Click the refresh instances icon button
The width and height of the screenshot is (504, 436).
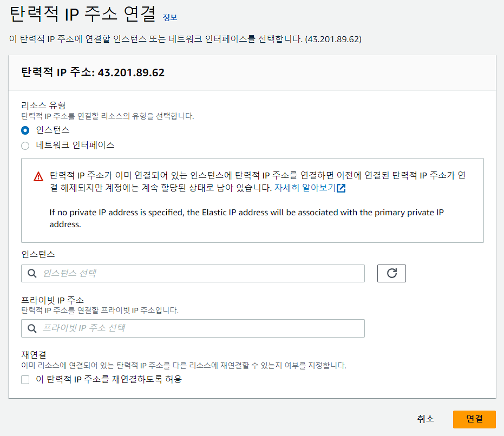[x=391, y=273]
